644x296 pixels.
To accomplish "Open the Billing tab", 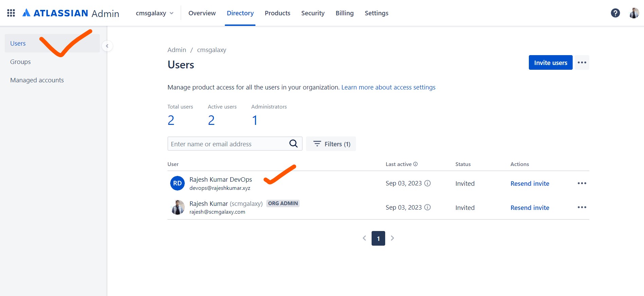I will click(x=344, y=13).
